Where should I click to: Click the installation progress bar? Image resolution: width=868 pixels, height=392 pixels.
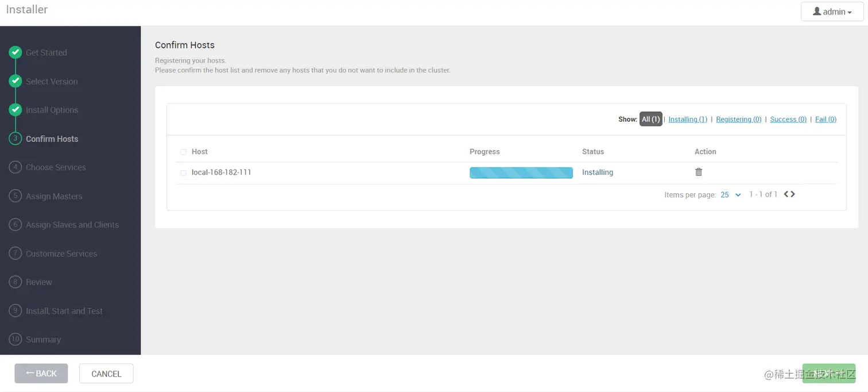coord(521,172)
